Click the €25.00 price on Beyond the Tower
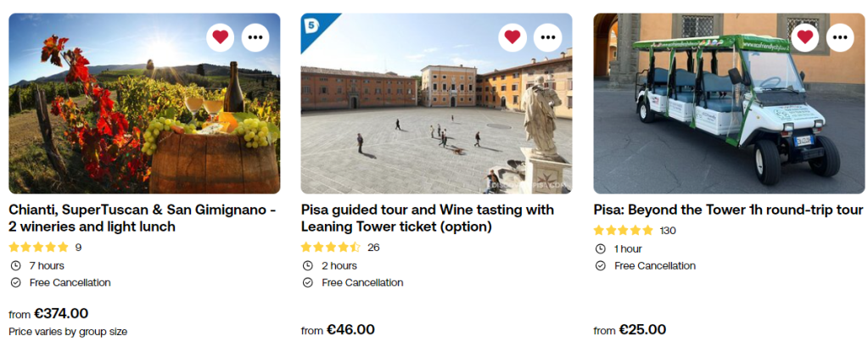 pos(642,330)
